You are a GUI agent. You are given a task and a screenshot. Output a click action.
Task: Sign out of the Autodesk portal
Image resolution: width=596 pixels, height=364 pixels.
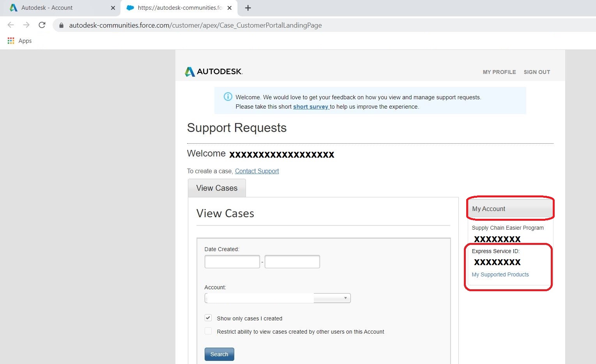pos(537,72)
